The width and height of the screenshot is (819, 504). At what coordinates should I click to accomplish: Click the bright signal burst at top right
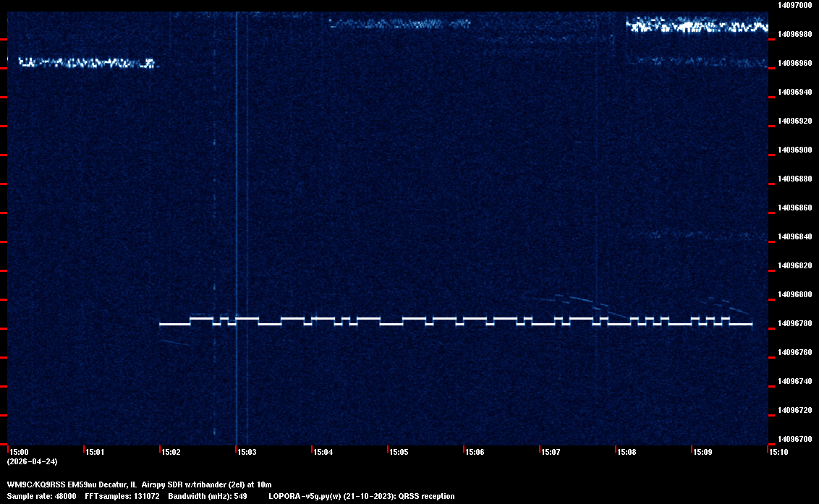696,27
